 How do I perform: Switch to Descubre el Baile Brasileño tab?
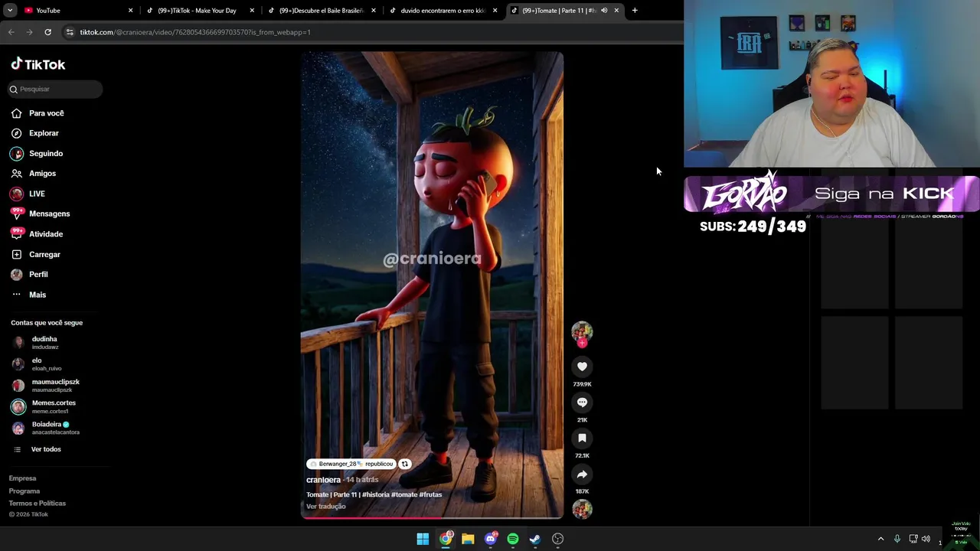pos(320,11)
